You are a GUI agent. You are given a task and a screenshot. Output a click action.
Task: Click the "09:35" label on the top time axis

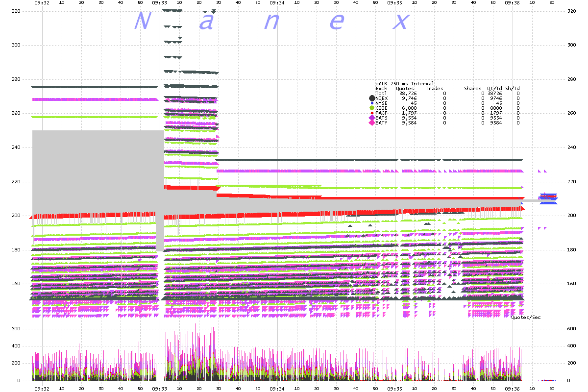(x=395, y=2)
